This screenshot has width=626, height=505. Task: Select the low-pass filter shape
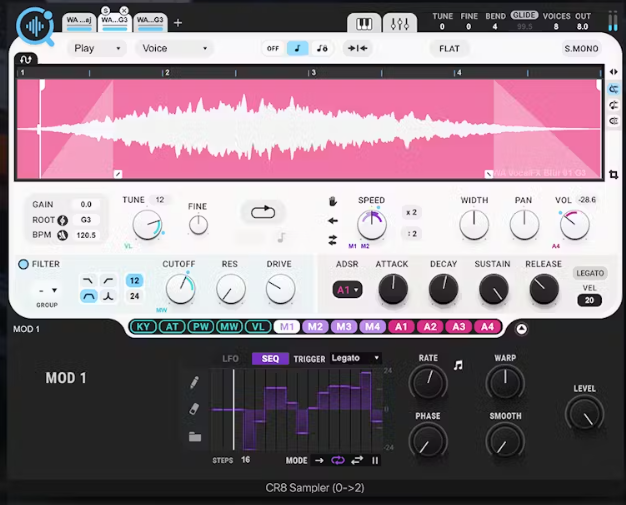(x=88, y=281)
